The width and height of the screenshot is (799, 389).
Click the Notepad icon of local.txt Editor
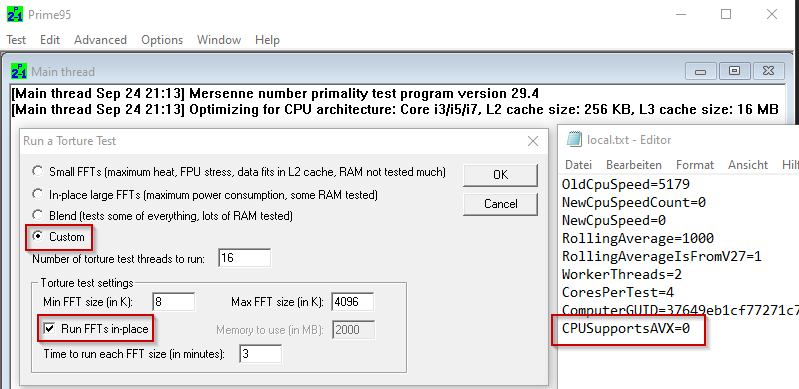coord(574,139)
